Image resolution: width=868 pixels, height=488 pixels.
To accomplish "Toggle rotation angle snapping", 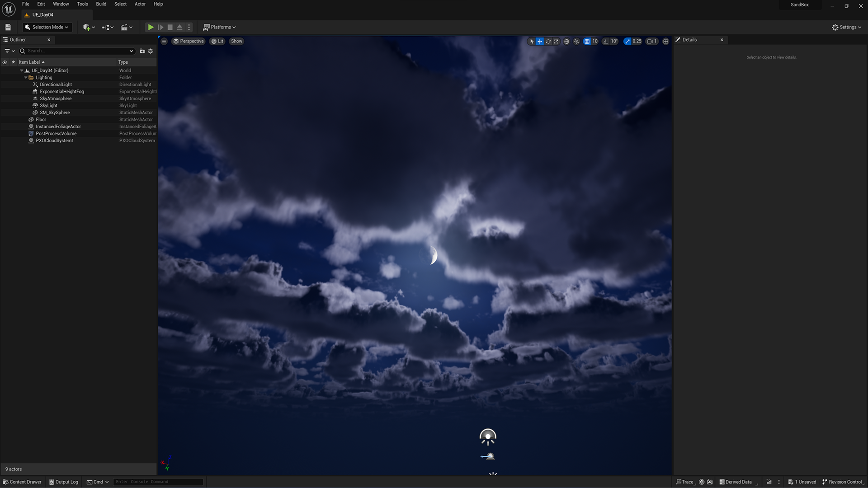I will click(606, 41).
